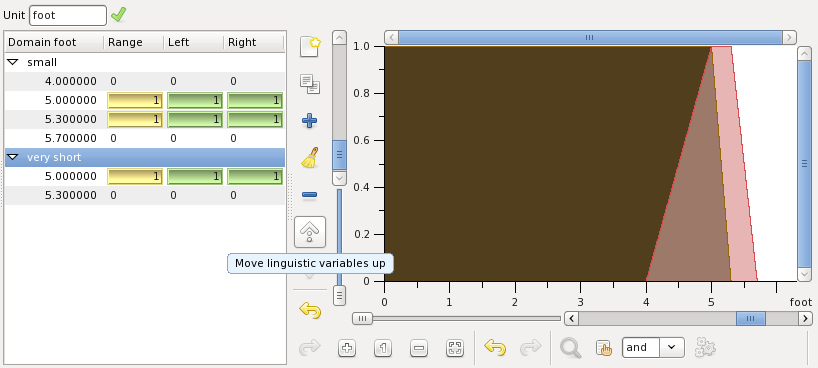Click the yellow broom clear icon
818x368 pixels.
310,158
